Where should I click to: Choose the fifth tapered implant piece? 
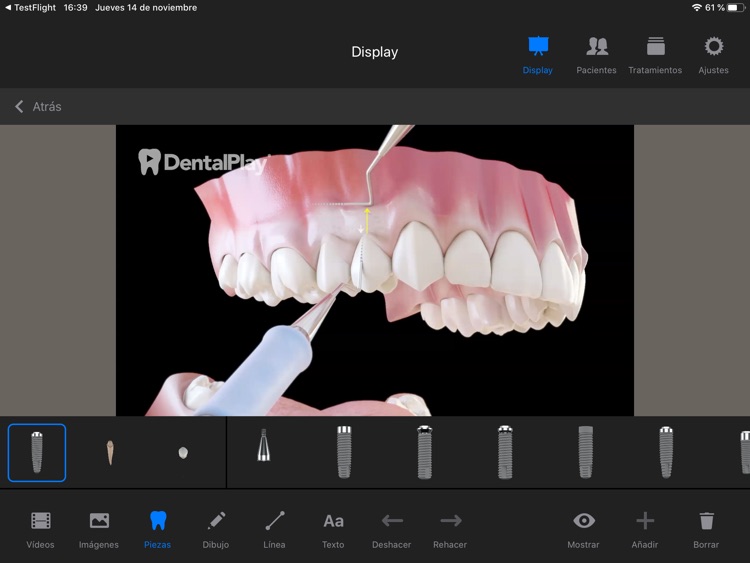[666, 452]
